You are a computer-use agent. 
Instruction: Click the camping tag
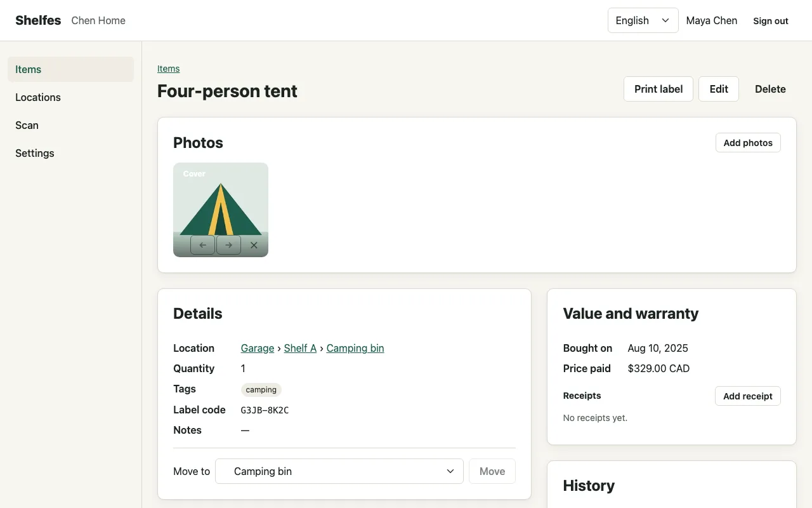(261, 389)
